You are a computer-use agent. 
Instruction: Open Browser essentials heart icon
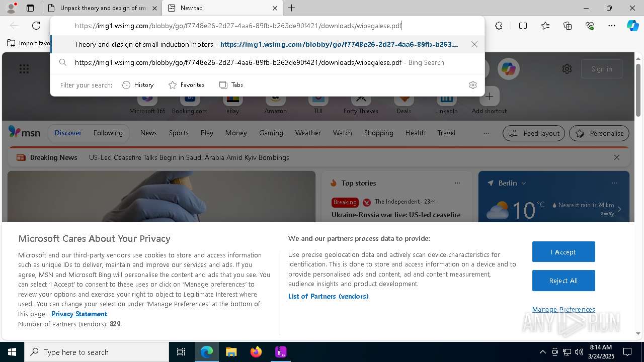590,26
